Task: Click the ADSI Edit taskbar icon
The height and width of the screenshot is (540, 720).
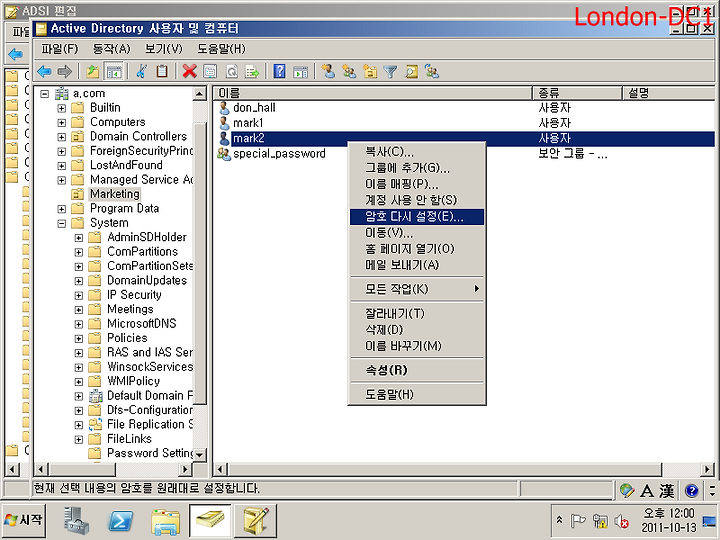Action: click(x=255, y=521)
